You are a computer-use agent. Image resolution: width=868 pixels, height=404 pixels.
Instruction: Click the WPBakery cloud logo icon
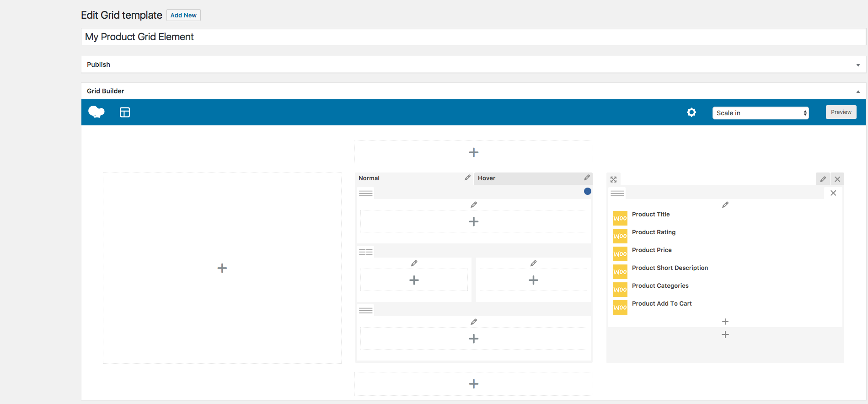click(96, 112)
